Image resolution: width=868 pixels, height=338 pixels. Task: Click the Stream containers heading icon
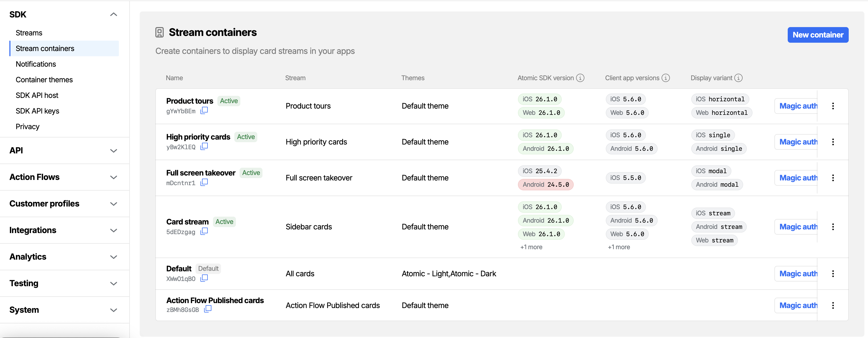159,32
